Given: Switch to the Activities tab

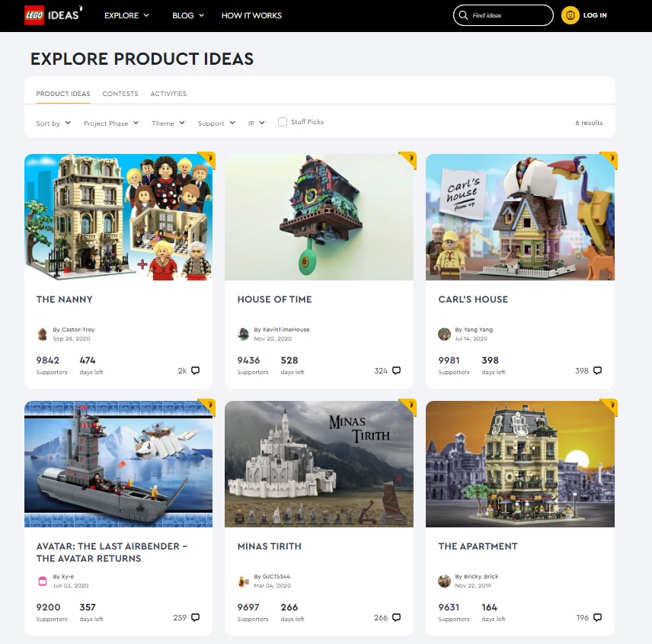Looking at the screenshot, I should tap(168, 94).
